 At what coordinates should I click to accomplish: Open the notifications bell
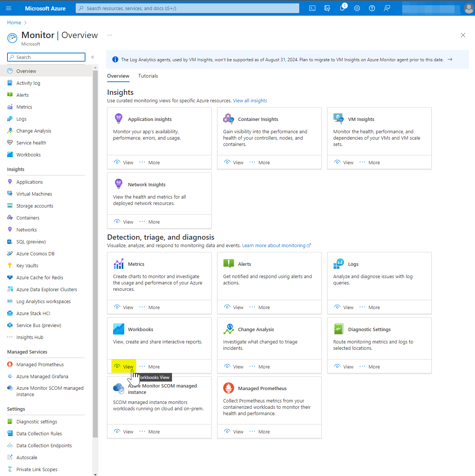(x=342, y=8)
